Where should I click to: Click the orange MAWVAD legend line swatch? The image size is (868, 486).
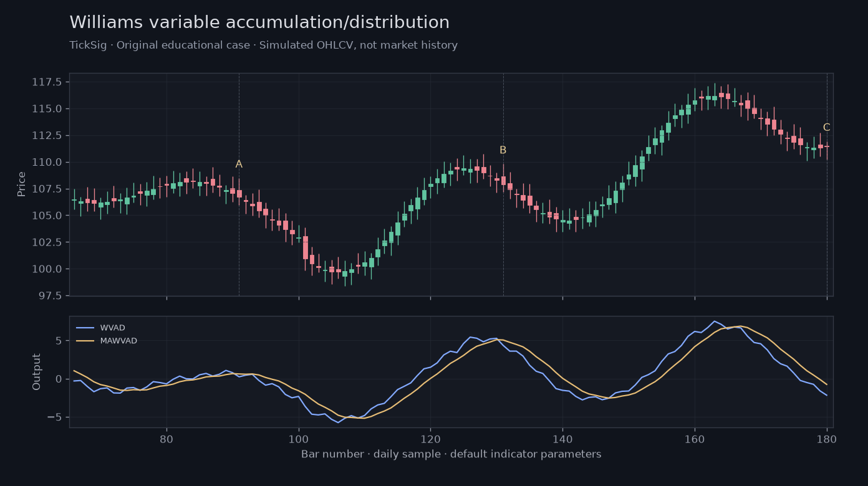[85, 341]
